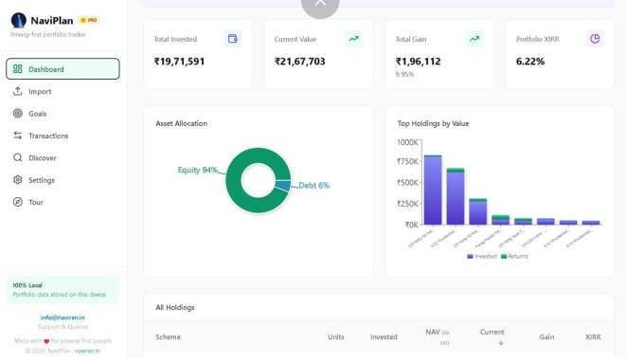This screenshot has width=644, height=363.
Task: Click the Goals target icon
Action: (18, 114)
